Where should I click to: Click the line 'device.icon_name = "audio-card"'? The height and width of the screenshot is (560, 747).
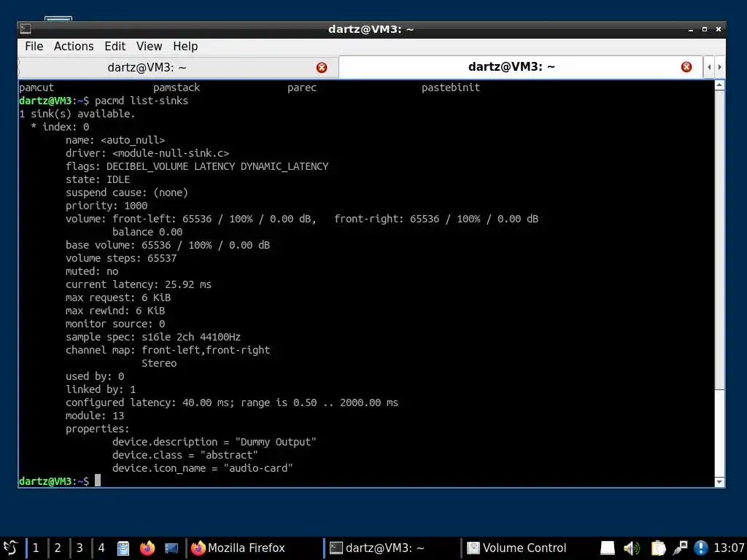pyautogui.click(x=203, y=469)
